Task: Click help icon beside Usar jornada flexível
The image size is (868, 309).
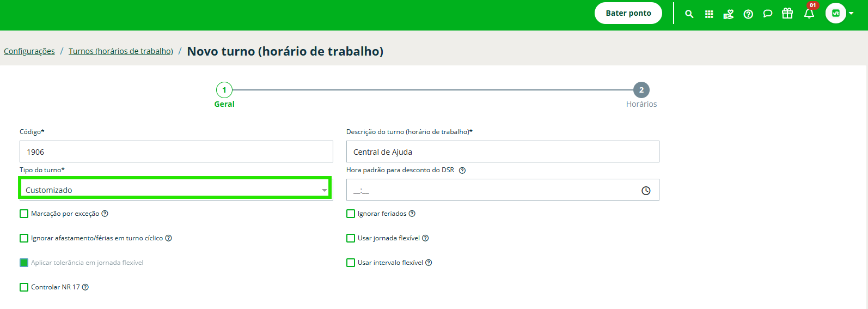Action: 425,238
